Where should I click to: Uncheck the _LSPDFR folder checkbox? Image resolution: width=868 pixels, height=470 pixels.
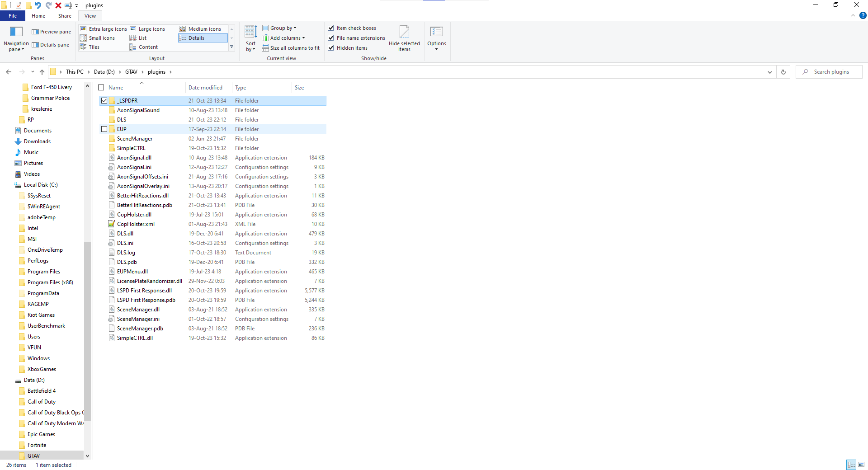point(104,101)
